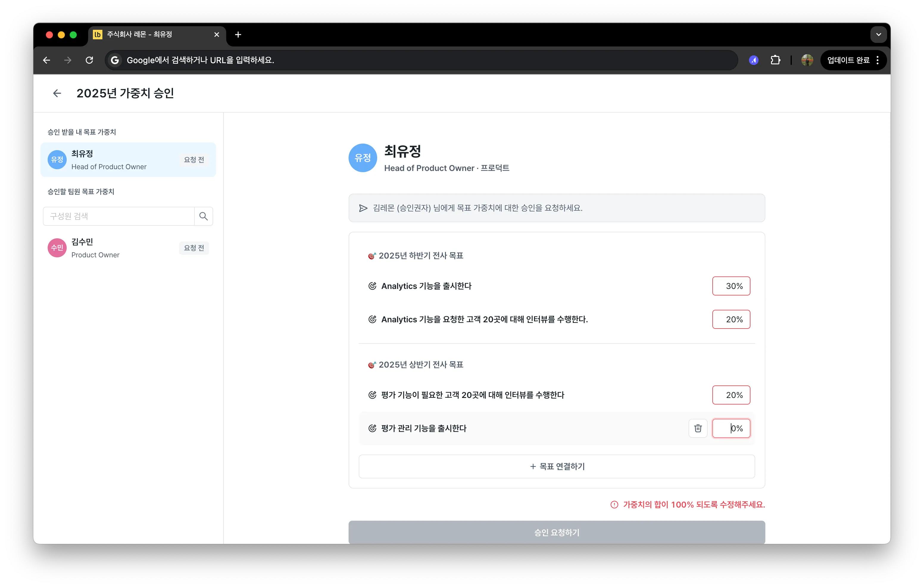Click the large 유정 avatar in the header

363,158
